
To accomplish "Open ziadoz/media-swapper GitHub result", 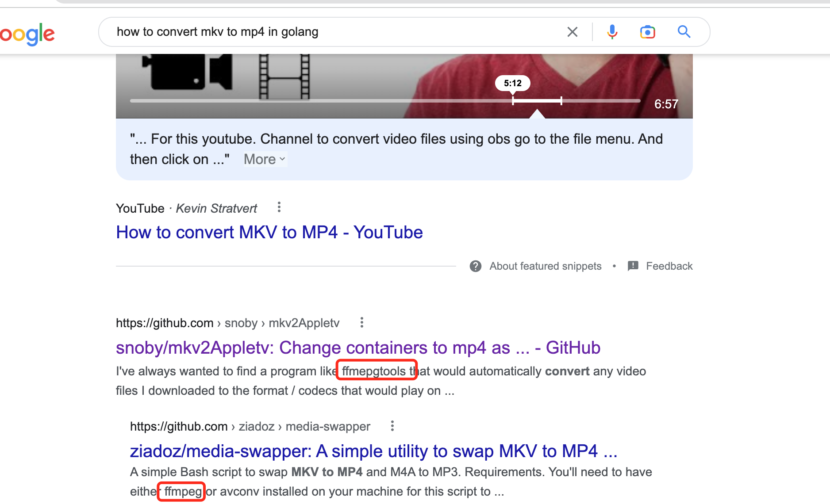I will [x=373, y=451].
